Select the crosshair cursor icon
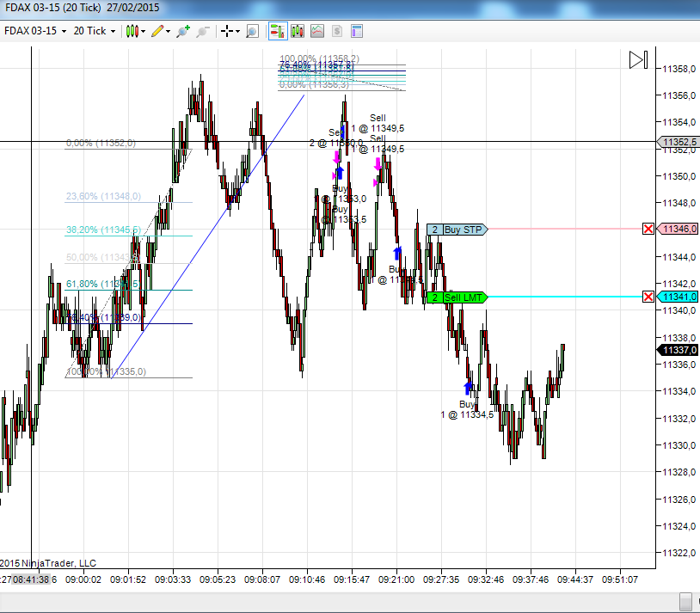The width and height of the screenshot is (700, 613). (227, 31)
